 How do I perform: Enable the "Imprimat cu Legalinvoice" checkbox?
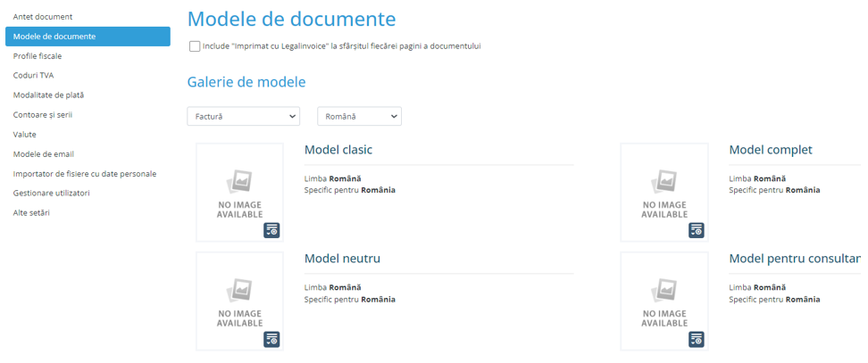pyautogui.click(x=195, y=46)
